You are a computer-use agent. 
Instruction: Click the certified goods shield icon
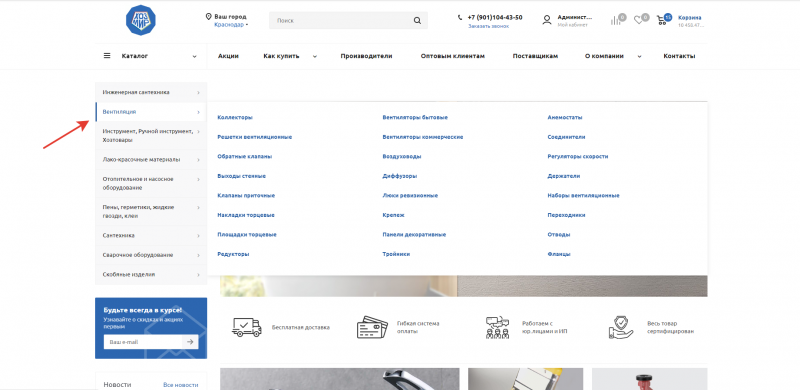coord(621,327)
